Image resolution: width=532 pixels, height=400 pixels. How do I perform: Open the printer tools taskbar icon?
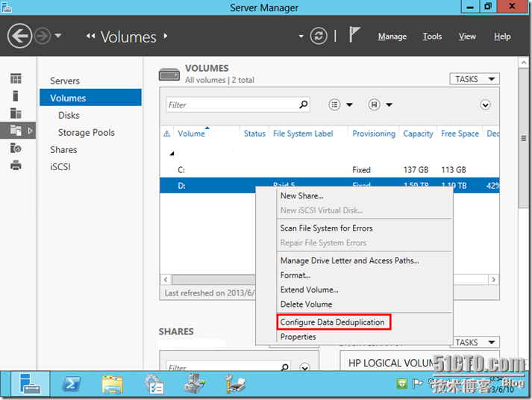pyautogui.click(x=235, y=384)
